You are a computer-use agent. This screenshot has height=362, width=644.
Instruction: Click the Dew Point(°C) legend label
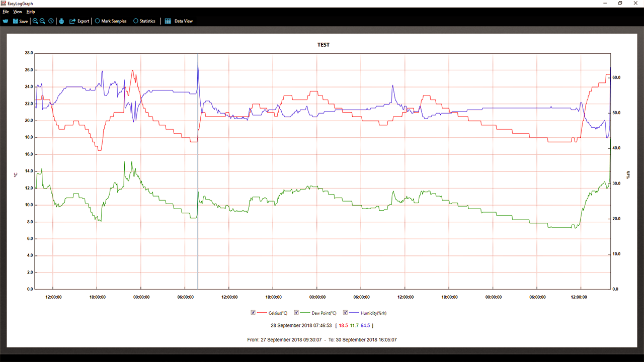coord(325,313)
